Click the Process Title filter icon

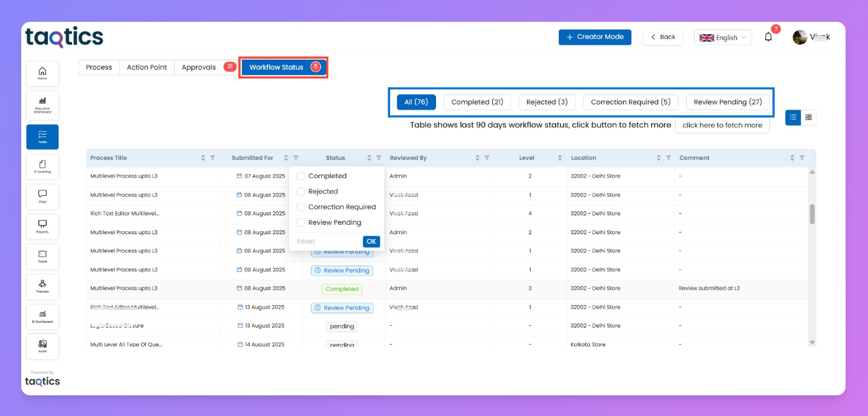point(212,158)
